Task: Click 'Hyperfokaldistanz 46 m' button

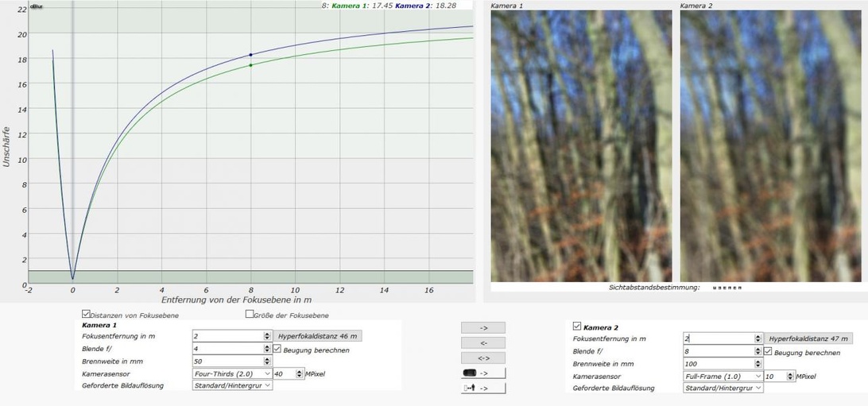Action: pyautogui.click(x=318, y=337)
